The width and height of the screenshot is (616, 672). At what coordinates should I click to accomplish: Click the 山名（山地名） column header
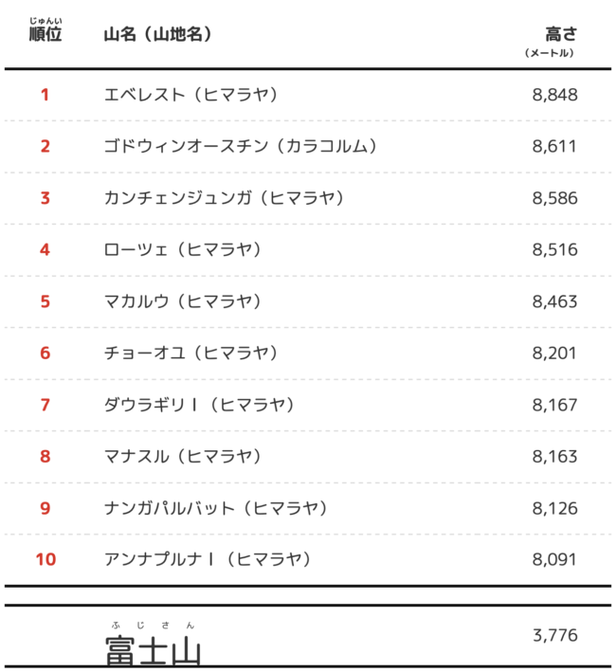[158, 34]
